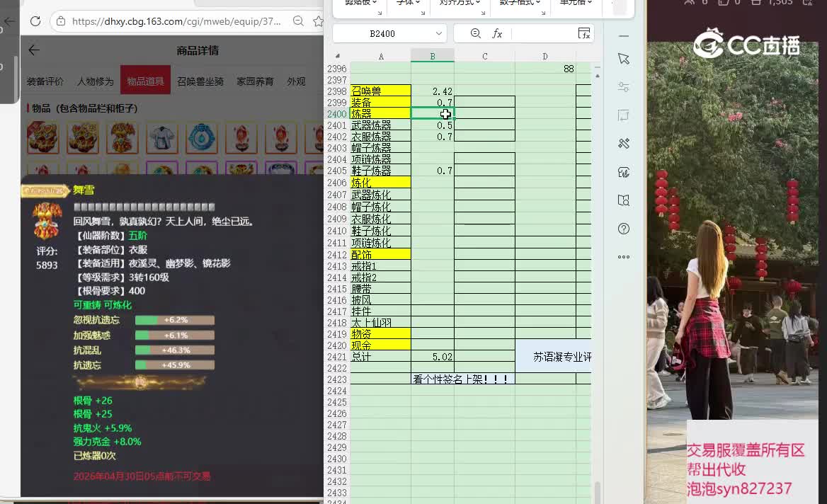
Task: Open the 召唤兽坐骑 tab
Action: click(x=200, y=81)
